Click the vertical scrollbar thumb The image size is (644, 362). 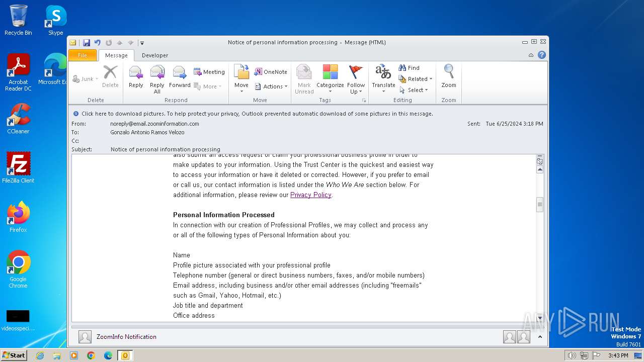(540, 205)
